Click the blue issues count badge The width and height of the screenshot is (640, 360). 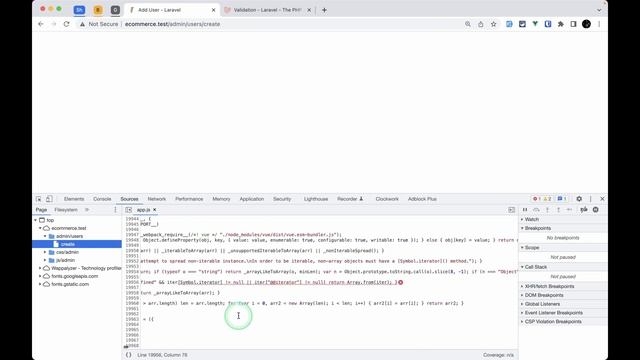(x=562, y=199)
